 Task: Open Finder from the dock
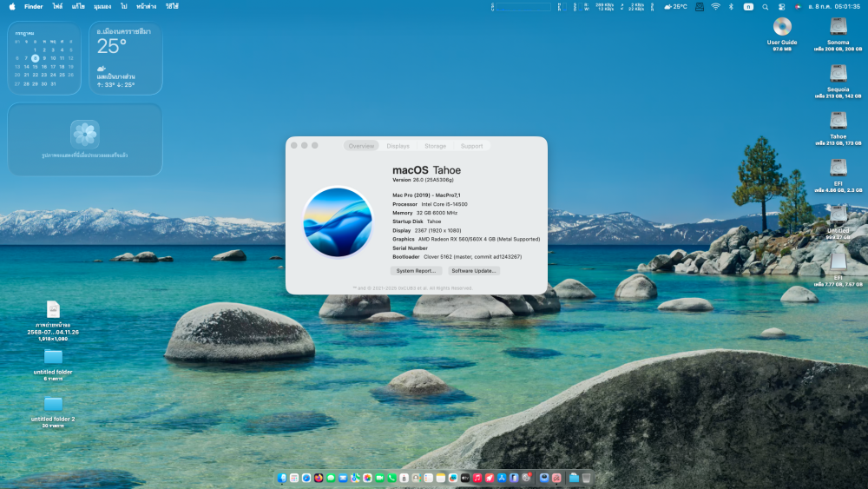pyautogui.click(x=282, y=478)
